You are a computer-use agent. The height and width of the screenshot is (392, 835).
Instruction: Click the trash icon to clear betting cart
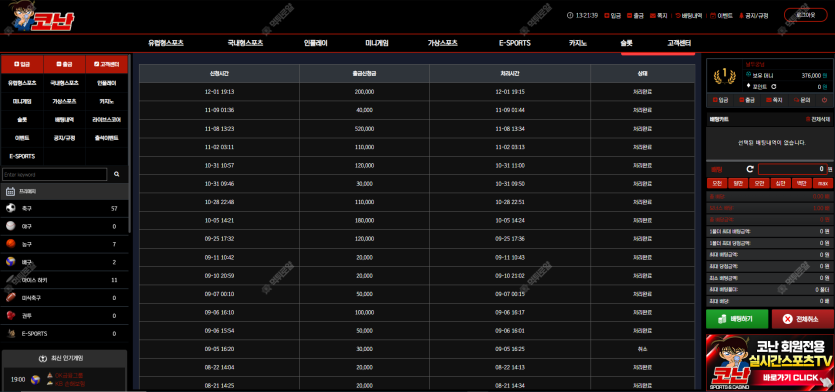[x=808, y=120]
